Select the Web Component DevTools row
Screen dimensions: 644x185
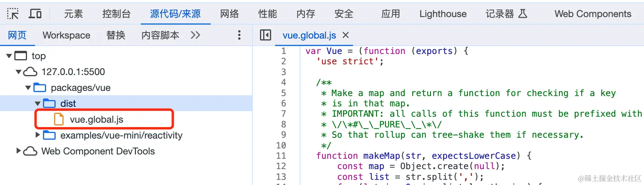tap(126, 151)
